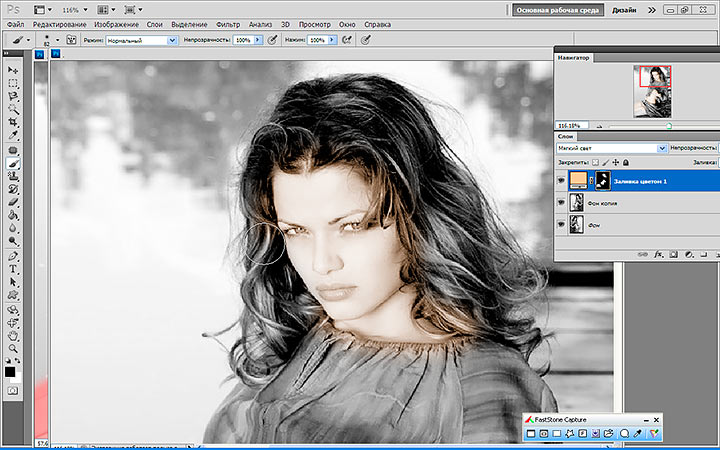Open the Изображение menu
This screenshot has height=450, width=720.
[116, 24]
